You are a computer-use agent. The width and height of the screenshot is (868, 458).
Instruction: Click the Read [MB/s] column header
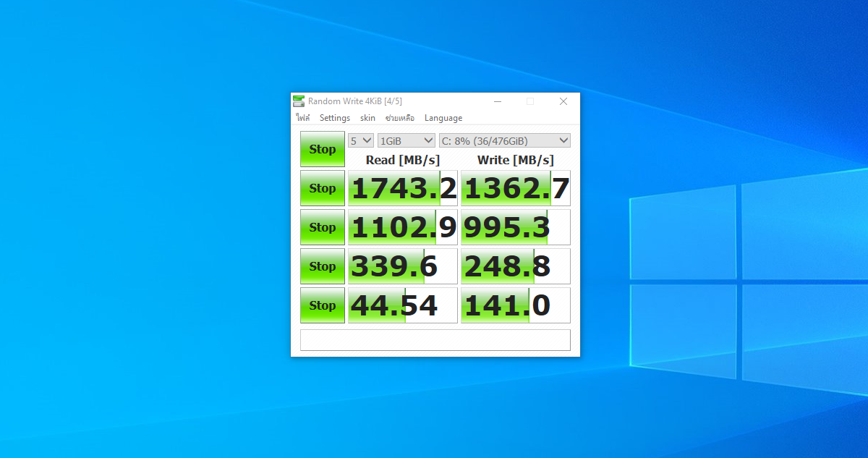(403, 160)
